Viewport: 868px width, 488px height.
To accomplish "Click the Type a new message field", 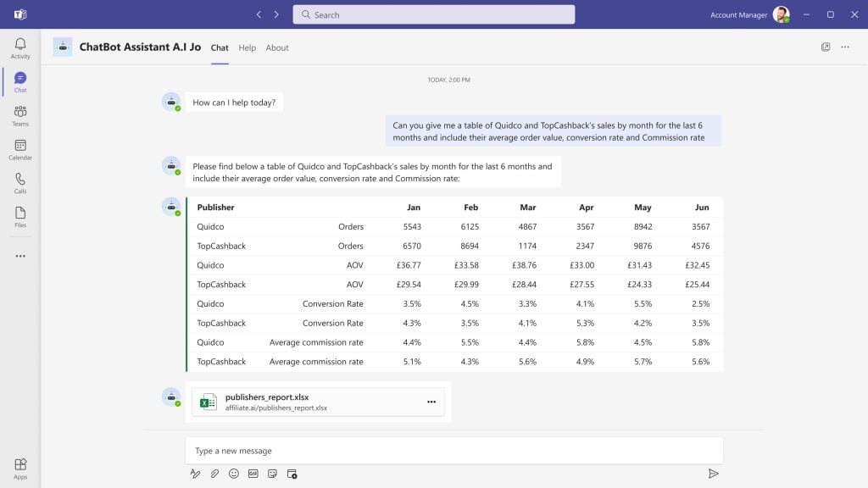I will 454,451.
